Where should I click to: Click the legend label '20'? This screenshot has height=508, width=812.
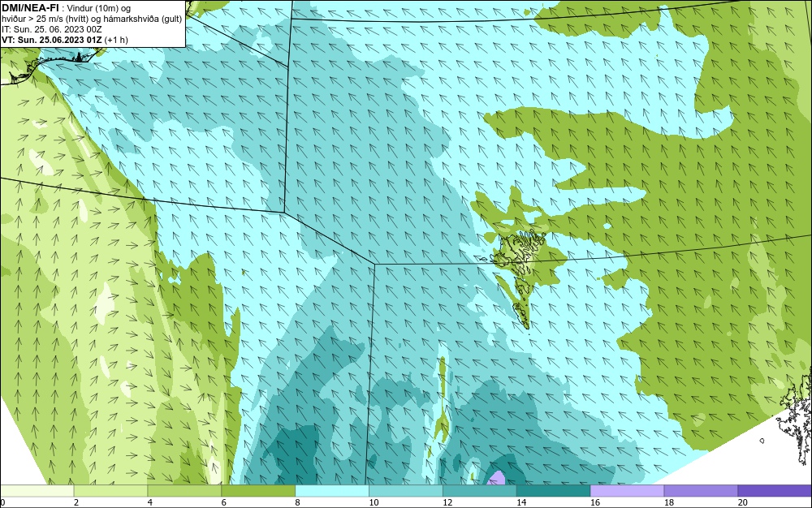point(743,502)
